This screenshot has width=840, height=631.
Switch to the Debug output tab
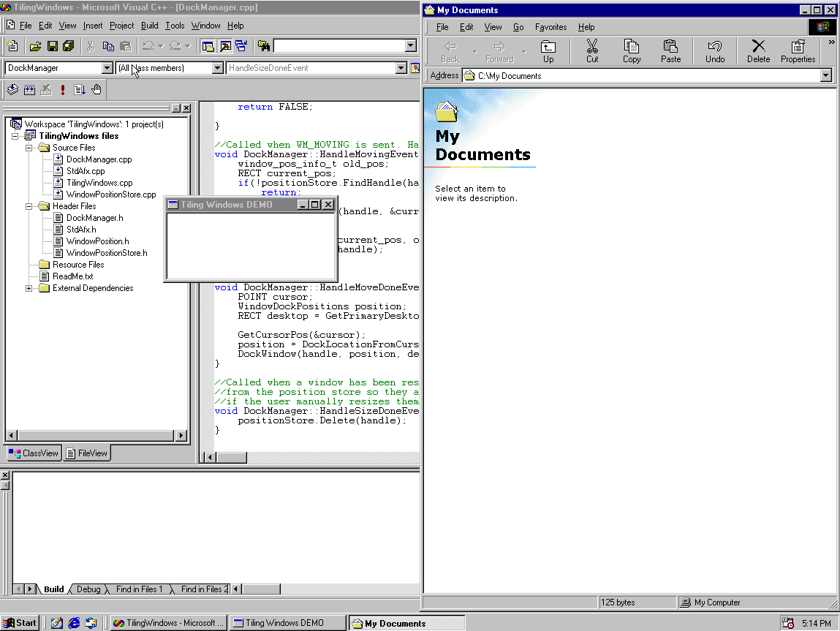pos(88,589)
